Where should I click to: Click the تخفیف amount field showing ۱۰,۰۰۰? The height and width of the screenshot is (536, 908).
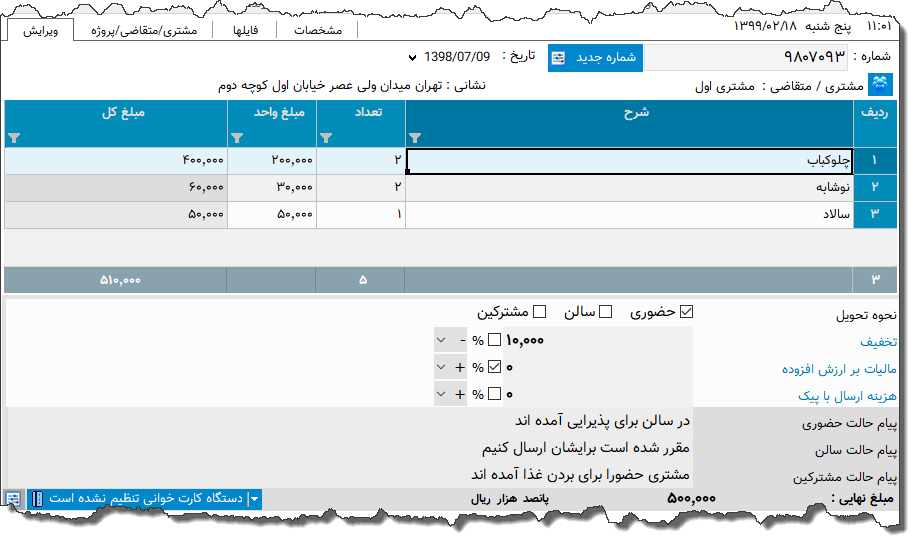(x=598, y=340)
